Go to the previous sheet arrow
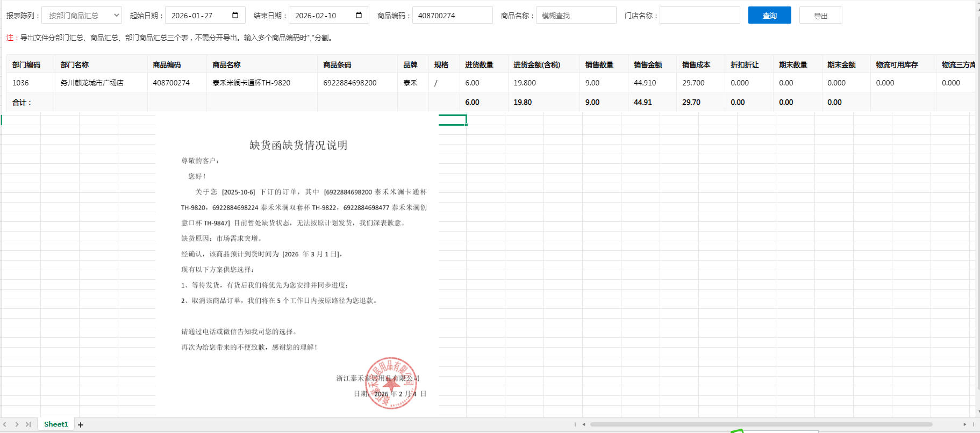The height and width of the screenshot is (433, 980). (5, 424)
